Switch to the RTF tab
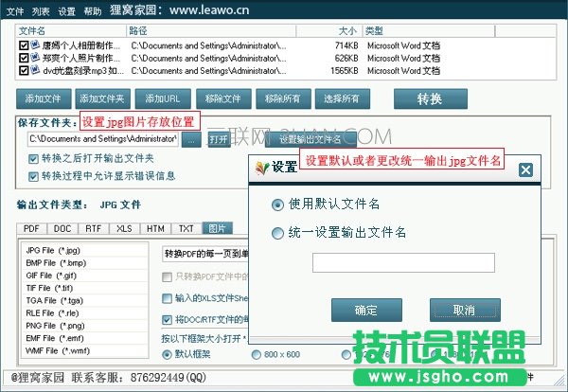This screenshot has width=568, height=392. 93,228
